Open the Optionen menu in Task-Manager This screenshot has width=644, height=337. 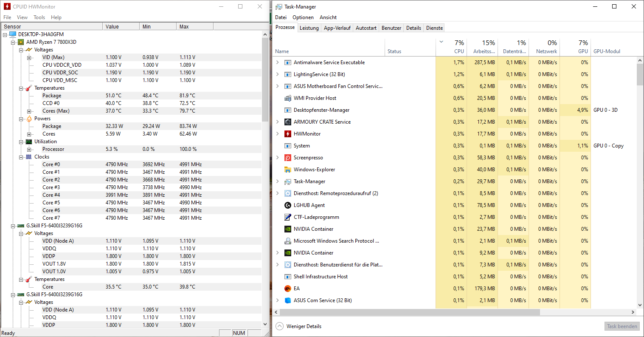[303, 17]
